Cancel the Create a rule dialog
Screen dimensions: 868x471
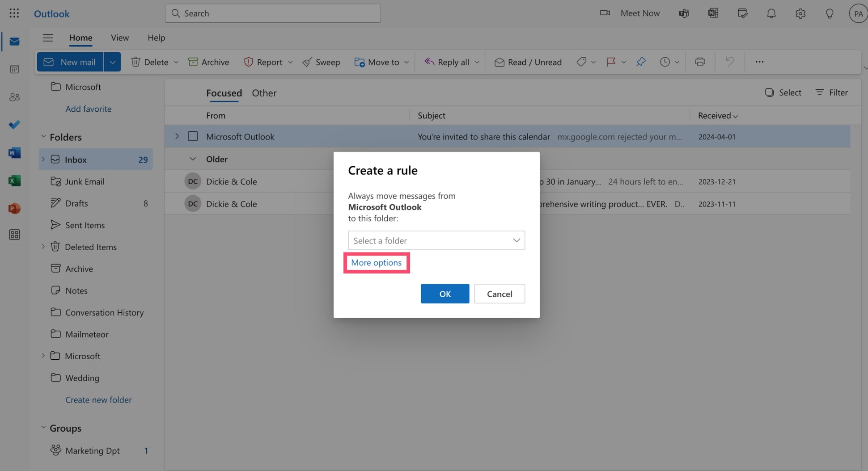tap(500, 294)
